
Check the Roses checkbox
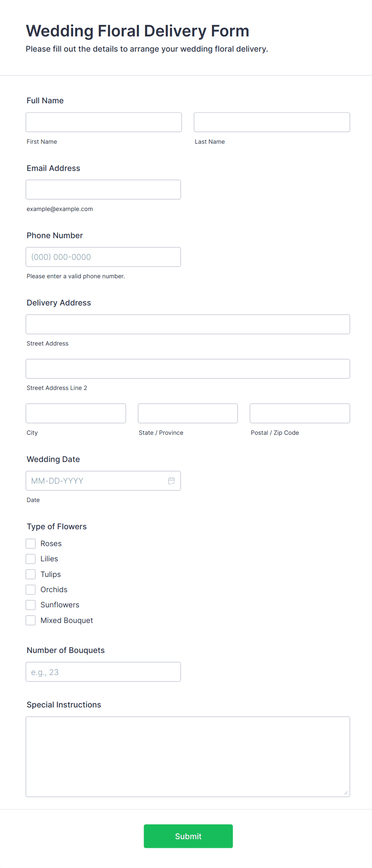[x=31, y=543]
